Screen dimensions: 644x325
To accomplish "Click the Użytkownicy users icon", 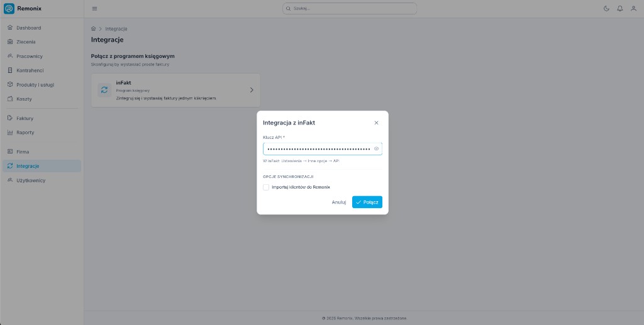I will (x=10, y=180).
